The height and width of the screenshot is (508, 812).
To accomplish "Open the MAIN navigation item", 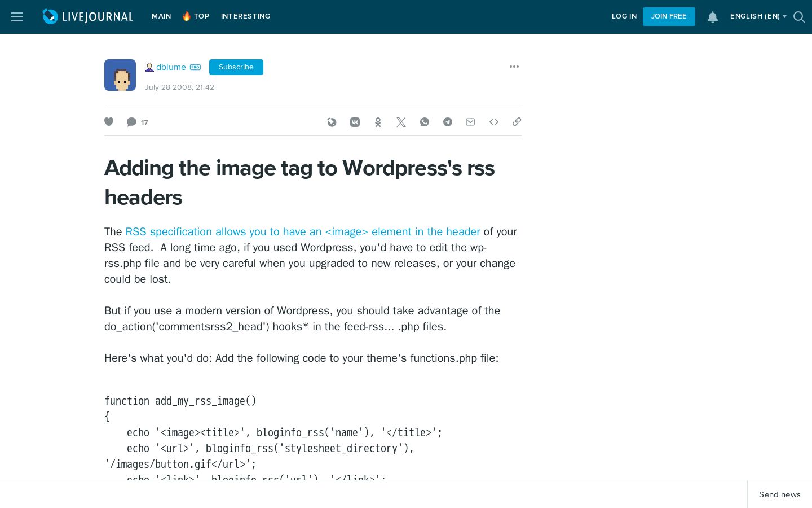I will 161,16.
